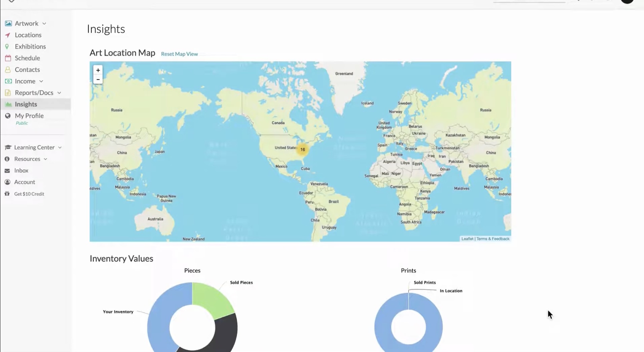Expand the Reports/Docs submenu chevron

59,93
